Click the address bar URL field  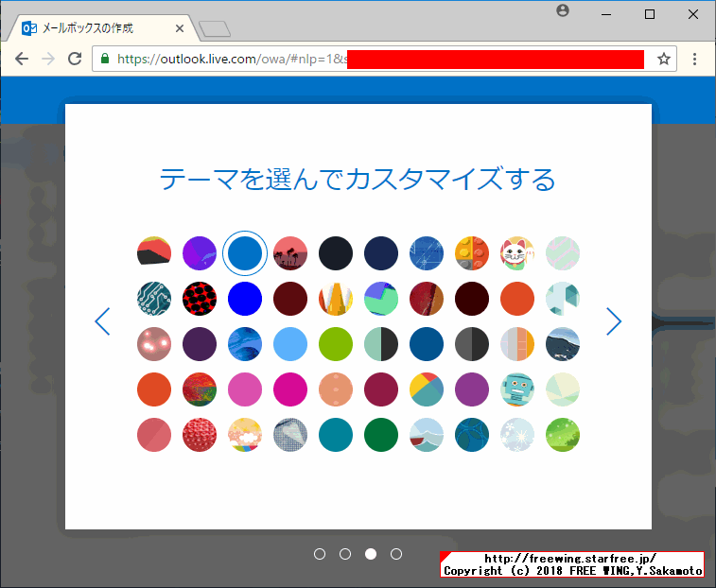(x=384, y=59)
